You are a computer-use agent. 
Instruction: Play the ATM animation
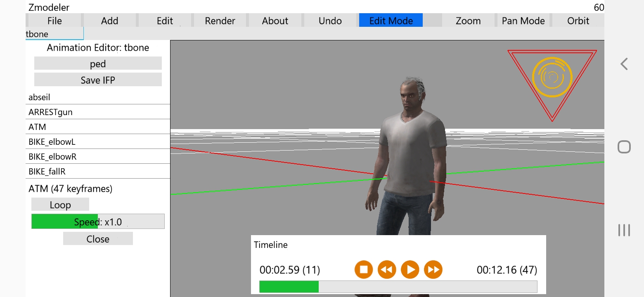point(410,270)
